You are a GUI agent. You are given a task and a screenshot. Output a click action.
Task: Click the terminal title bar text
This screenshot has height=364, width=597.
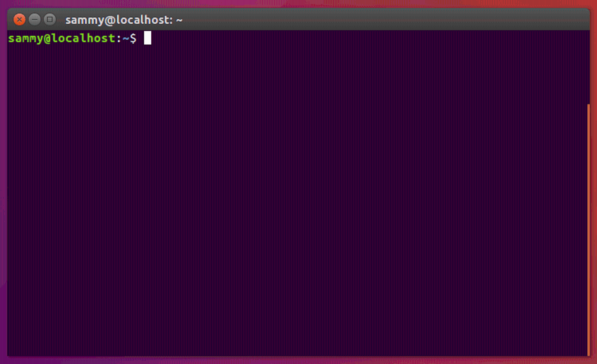(124, 20)
